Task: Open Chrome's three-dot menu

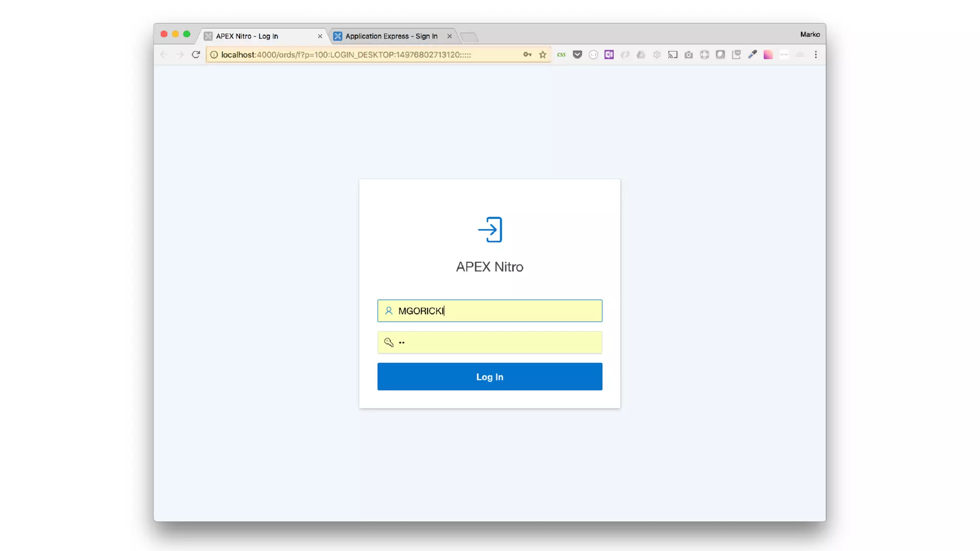Action: pos(816,55)
